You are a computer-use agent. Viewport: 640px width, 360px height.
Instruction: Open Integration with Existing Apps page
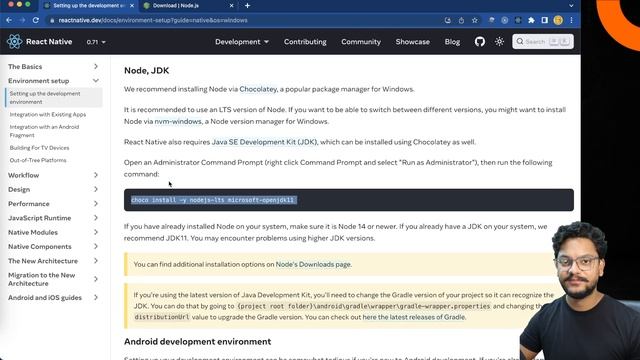click(x=48, y=115)
